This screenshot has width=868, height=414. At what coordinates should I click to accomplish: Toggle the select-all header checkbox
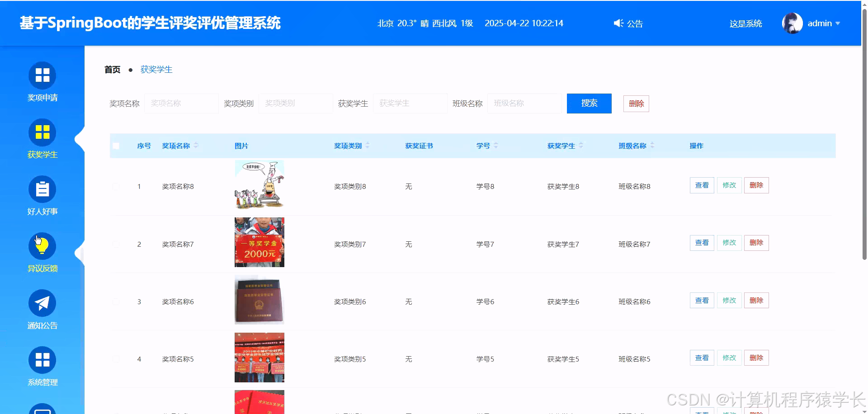[x=116, y=146]
